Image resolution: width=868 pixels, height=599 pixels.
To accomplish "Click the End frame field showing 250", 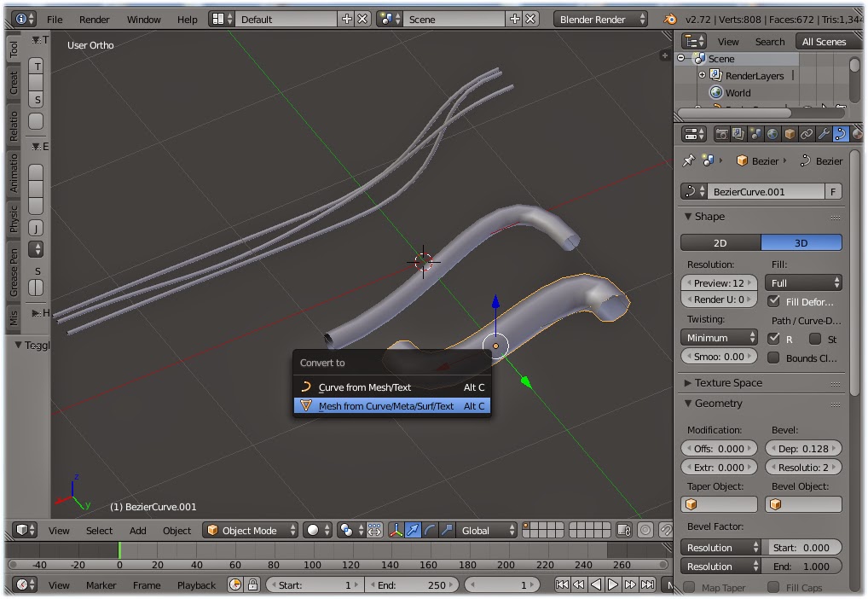I will pyautogui.click(x=412, y=585).
